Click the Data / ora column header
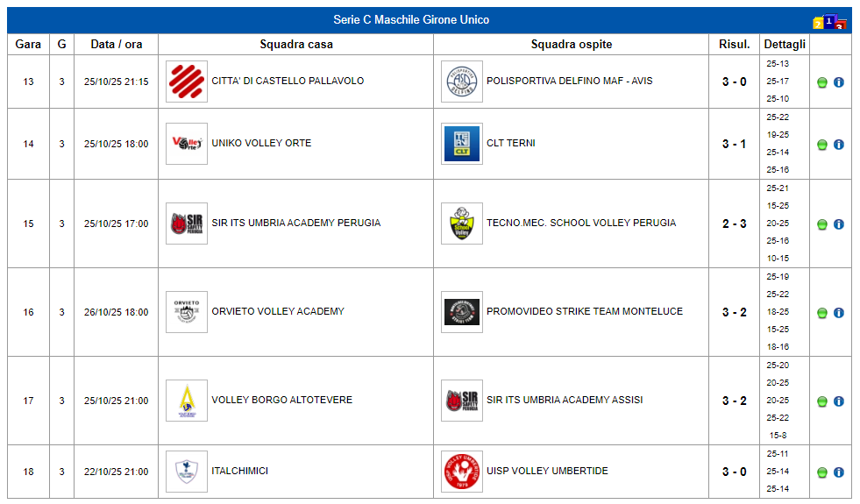The image size is (860, 504). pos(116,44)
